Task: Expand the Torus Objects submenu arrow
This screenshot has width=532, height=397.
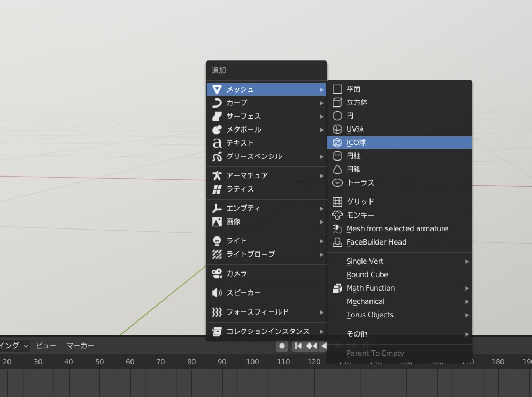Action: tap(467, 315)
